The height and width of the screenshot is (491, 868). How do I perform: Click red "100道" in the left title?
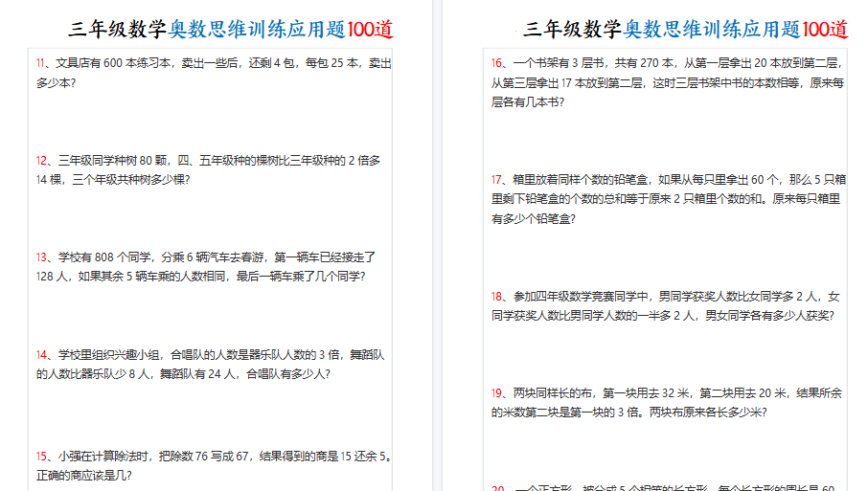point(370,29)
